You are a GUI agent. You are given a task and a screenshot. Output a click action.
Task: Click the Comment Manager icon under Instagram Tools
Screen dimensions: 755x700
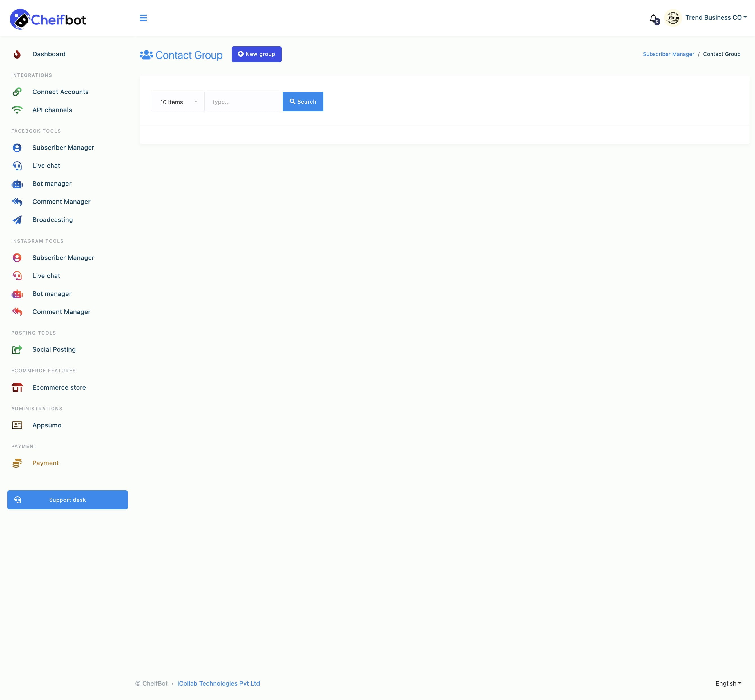[18, 312]
